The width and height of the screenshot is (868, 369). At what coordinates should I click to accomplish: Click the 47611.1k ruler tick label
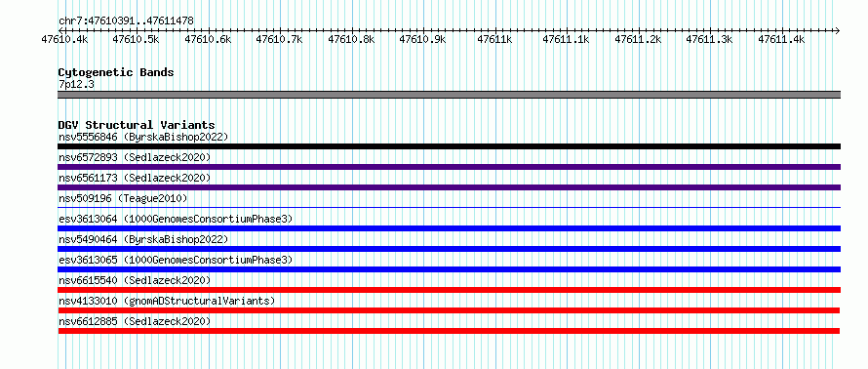[x=567, y=39]
